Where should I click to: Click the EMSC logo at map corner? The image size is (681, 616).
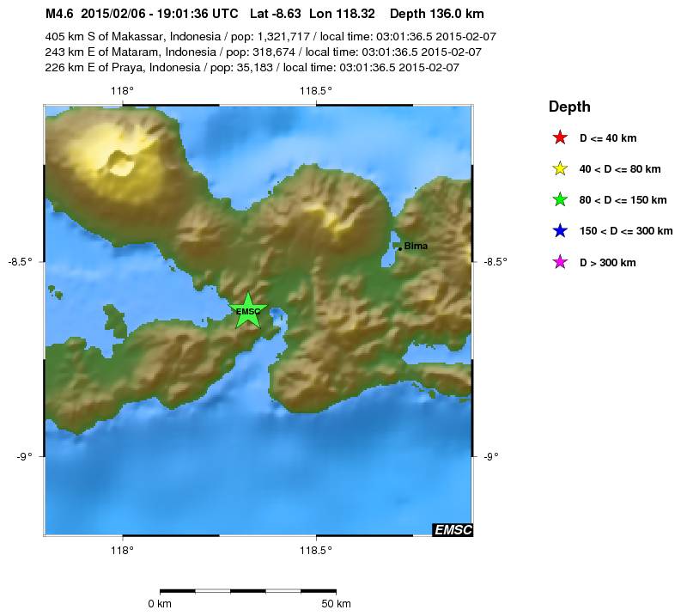point(453,530)
